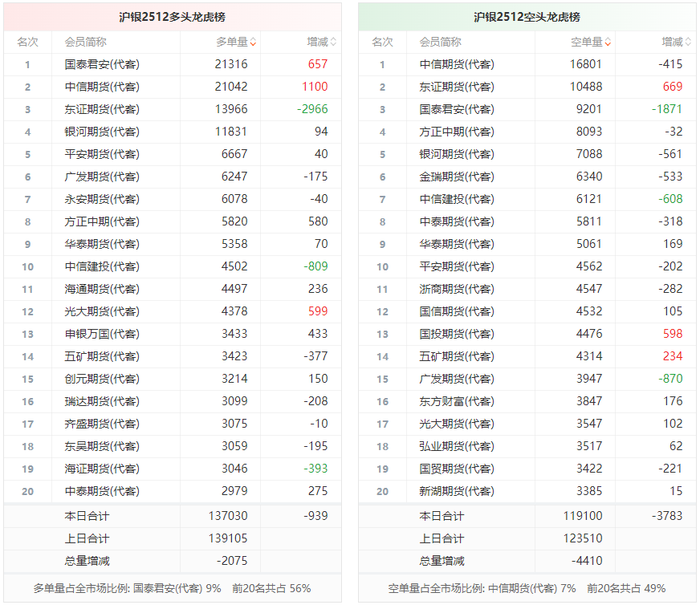Click change value 1100
Image resolution: width=700 pixels, height=605 pixels.
click(x=315, y=87)
